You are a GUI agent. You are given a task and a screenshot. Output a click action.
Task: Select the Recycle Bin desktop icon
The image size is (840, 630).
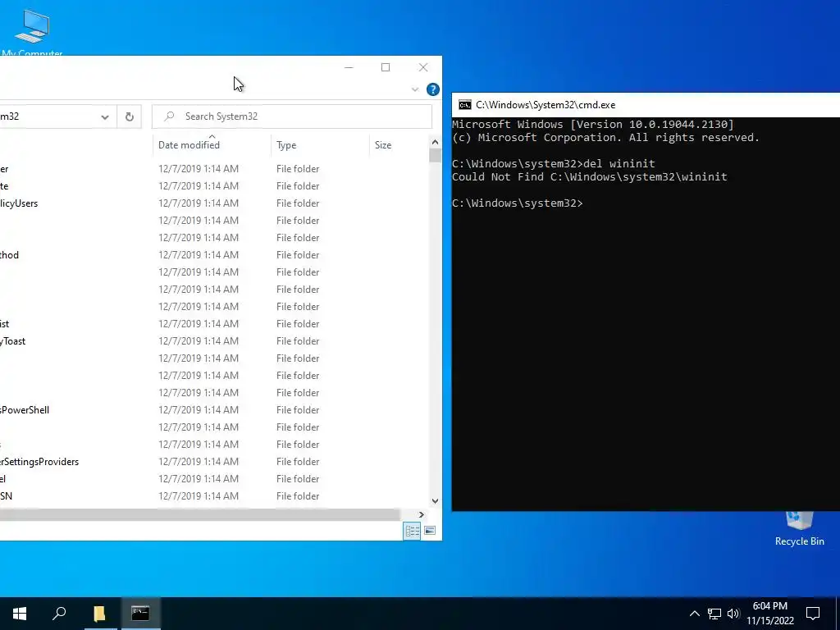[799, 529]
